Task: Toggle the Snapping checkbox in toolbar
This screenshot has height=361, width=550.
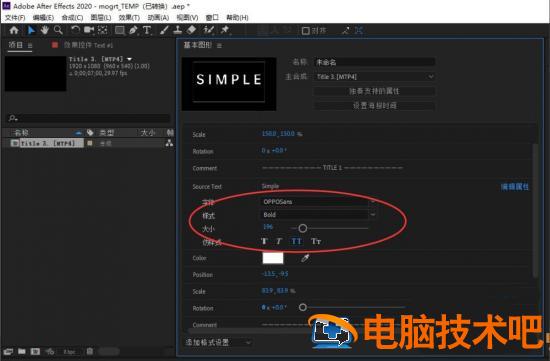Action: click(306, 31)
